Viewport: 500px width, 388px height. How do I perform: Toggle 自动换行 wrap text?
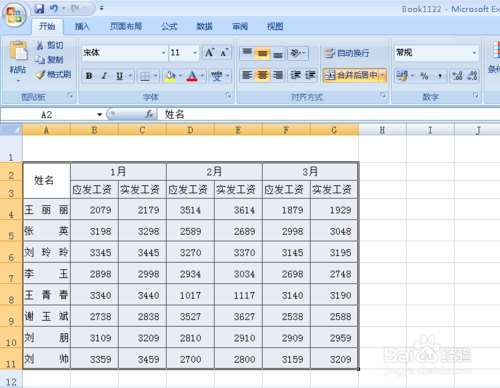[347, 53]
